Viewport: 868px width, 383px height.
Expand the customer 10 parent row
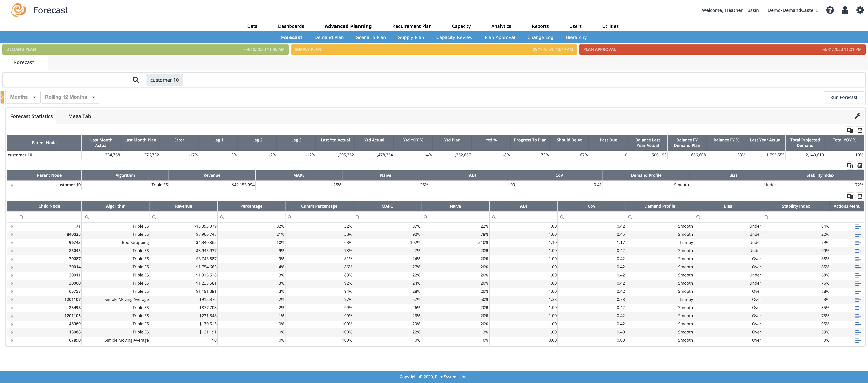click(12, 185)
